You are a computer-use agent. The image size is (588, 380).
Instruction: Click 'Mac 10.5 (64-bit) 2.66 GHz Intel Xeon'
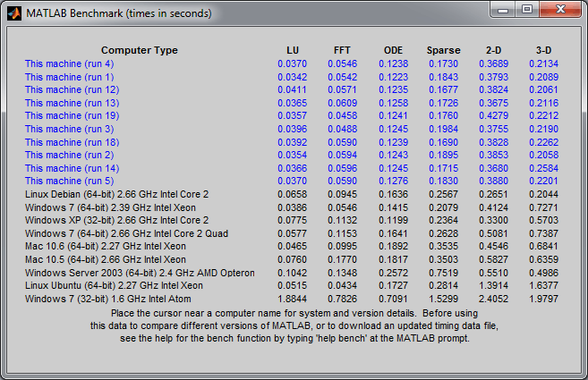coord(106,259)
